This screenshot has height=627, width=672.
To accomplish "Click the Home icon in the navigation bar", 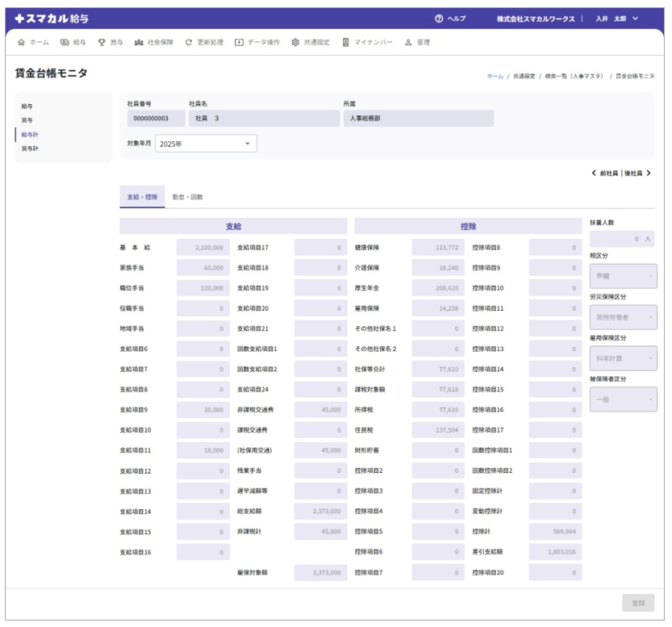I will pos(21,42).
